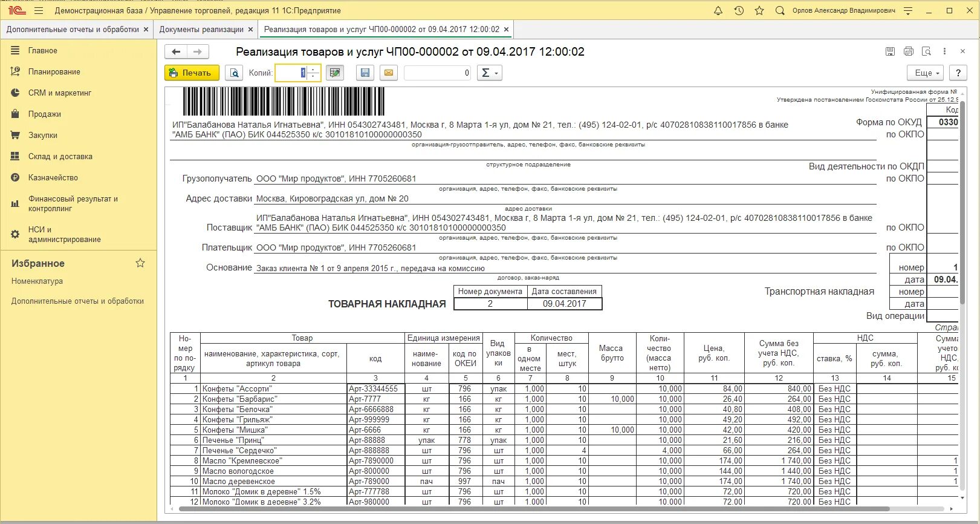Open the history clock icon
This screenshot has height=524, width=980.
point(739,10)
